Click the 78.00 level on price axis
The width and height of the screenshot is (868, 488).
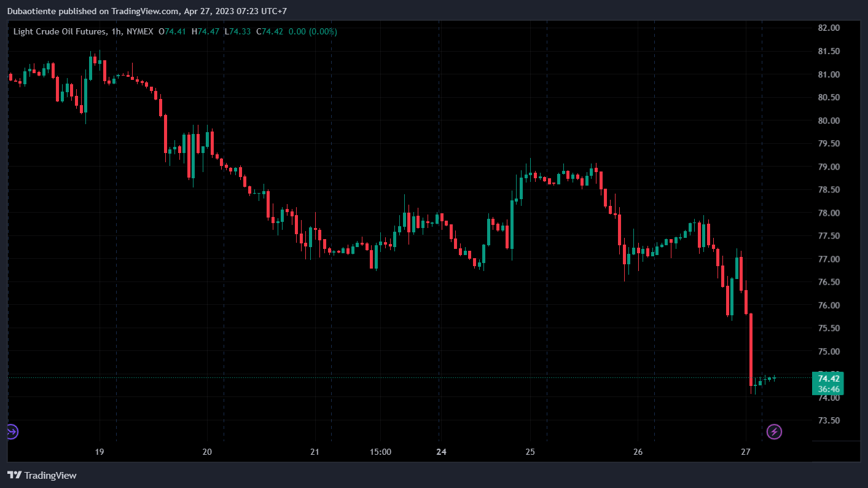828,213
